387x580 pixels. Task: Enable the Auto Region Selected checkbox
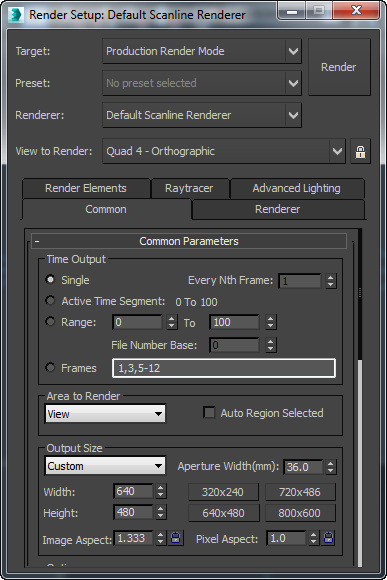tap(209, 412)
